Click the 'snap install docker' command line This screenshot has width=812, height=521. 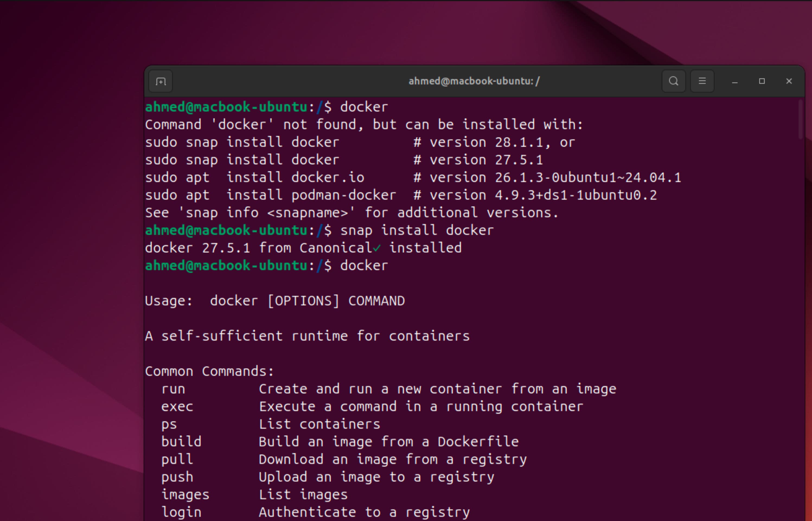[x=416, y=230]
